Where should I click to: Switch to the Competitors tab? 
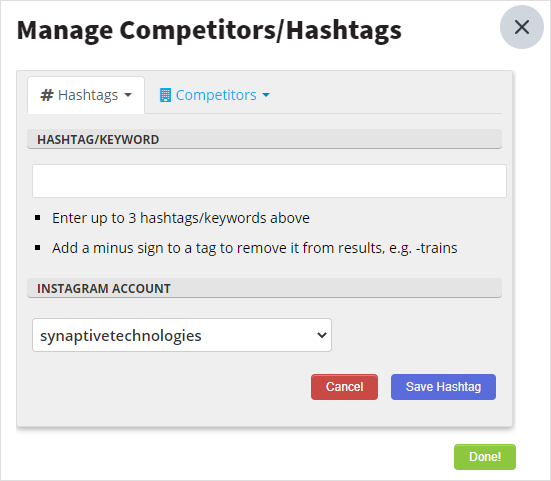click(216, 95)
